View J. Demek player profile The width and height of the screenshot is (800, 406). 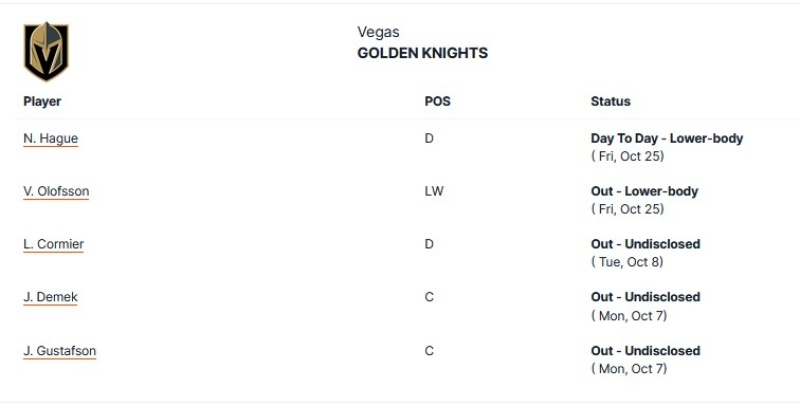[51, 297]
